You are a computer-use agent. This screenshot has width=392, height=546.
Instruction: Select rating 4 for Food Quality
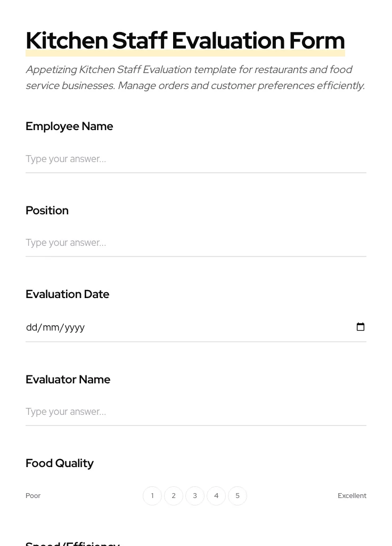coord(216,495)
